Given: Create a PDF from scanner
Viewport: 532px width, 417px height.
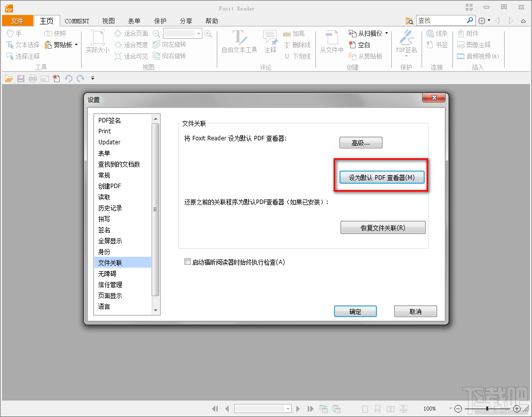Looking at the screenshot, I should coord(368,33).
